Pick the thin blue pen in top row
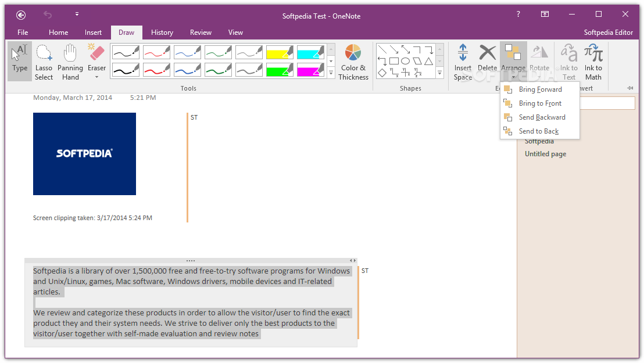 point(187,52)
